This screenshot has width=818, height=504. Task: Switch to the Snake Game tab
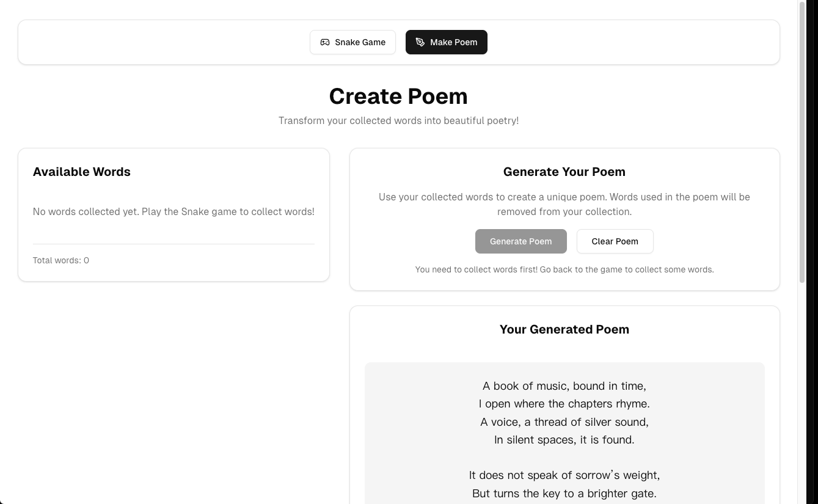[352, 42]
